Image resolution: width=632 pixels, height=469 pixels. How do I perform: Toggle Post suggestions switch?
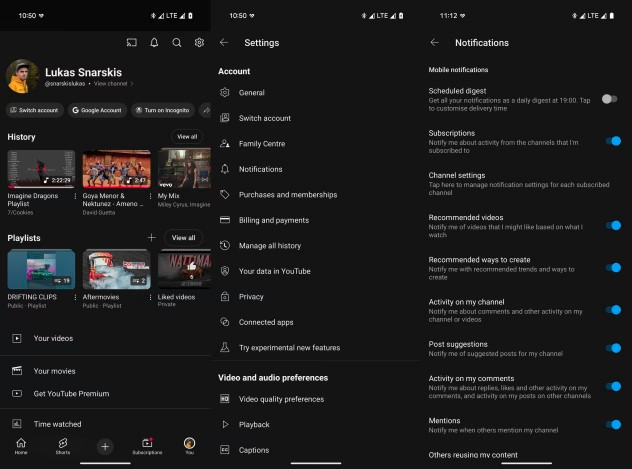pos(613,348)
